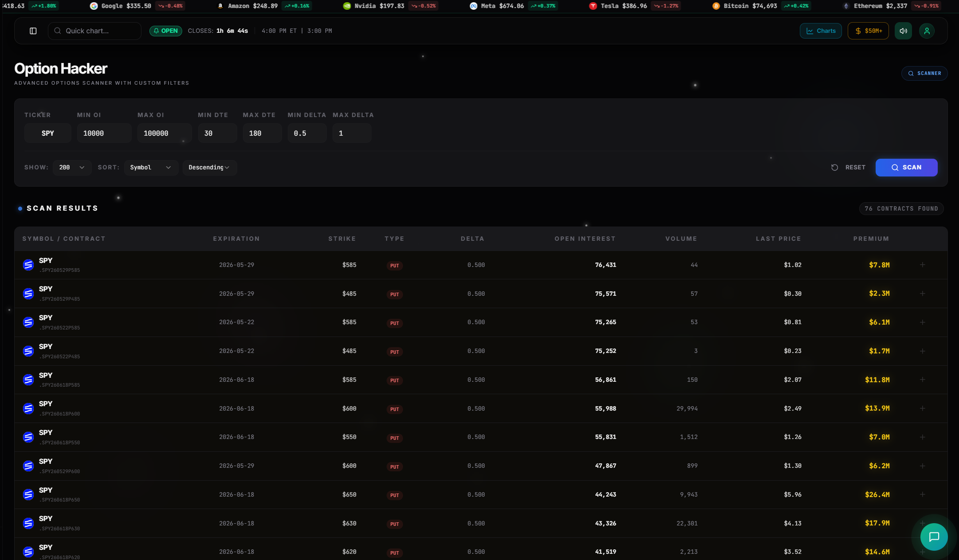
Task: Click the plus icon for SPY260618P600
Action: (x=922, y=408)
